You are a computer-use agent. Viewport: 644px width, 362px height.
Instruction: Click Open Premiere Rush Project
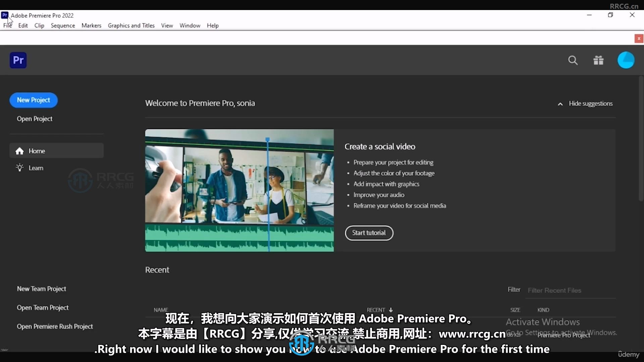(x=55, y=326)
